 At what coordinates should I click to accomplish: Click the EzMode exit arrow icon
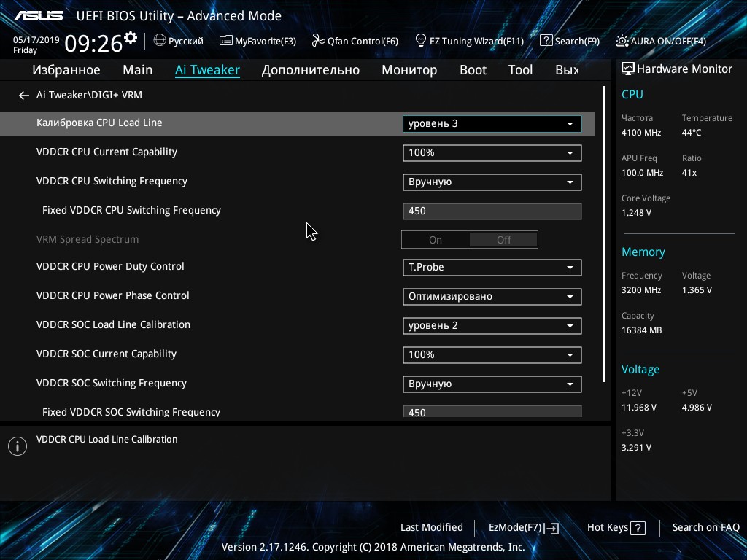click(551, 528)
